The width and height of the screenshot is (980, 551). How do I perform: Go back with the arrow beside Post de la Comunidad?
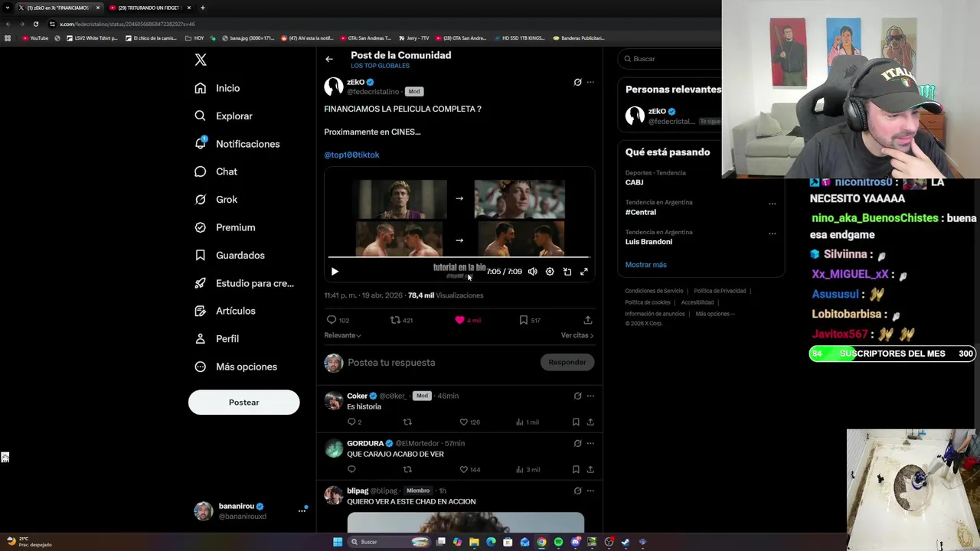pos(328,59)
